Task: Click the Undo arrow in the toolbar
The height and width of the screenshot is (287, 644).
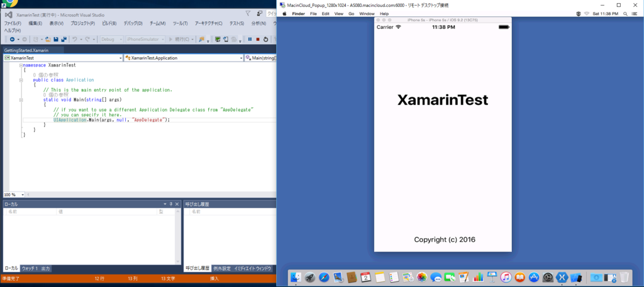Action: coord(75,40)
